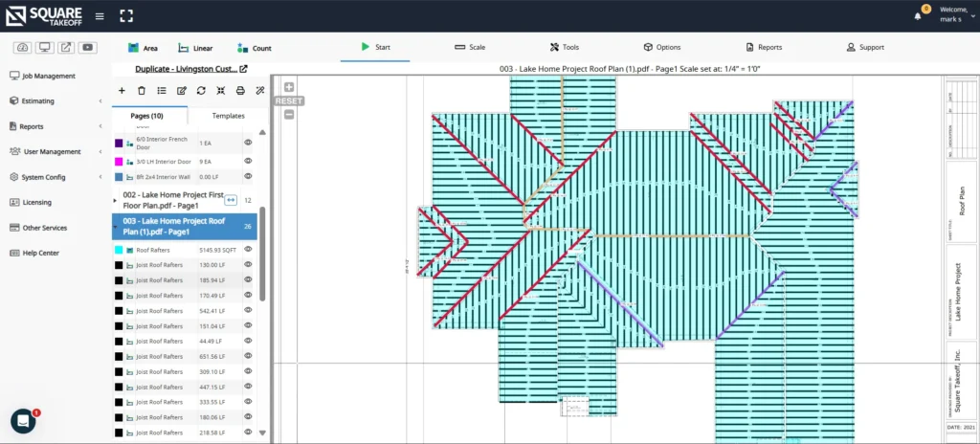Toggle visibility of Joist Roof Rafters 651.56 LF
Viewport: 980px width, 444px height.
click(248, 357)
